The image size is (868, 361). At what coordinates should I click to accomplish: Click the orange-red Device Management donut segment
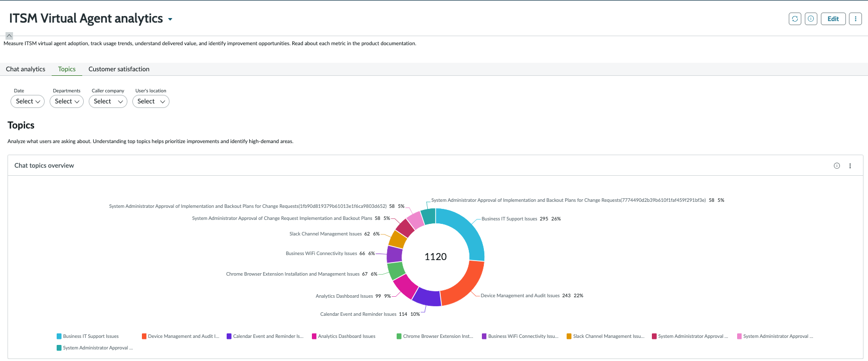click(465, 285)
